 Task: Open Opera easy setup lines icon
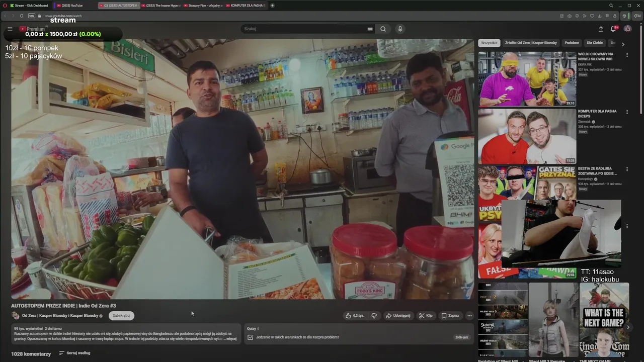click(x=607, y=16)
